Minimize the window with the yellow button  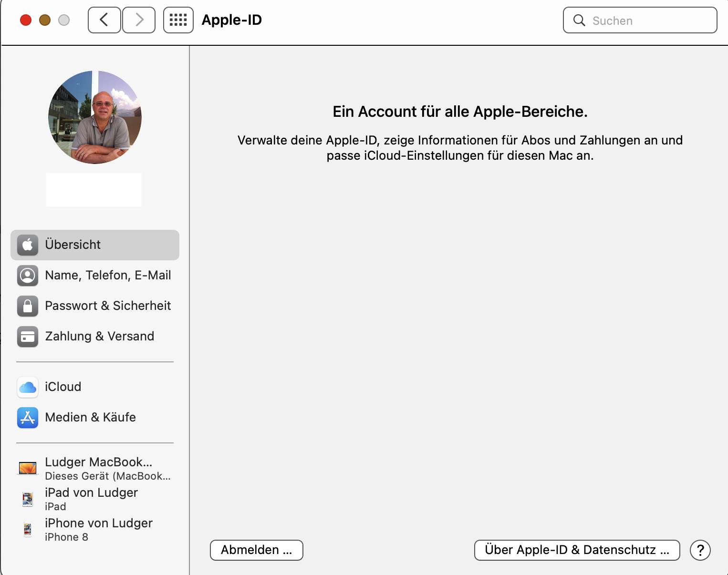tap(45, 20)
